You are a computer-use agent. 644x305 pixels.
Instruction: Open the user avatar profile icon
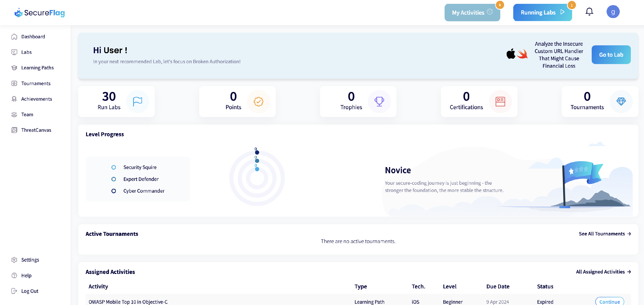[613, 11]
